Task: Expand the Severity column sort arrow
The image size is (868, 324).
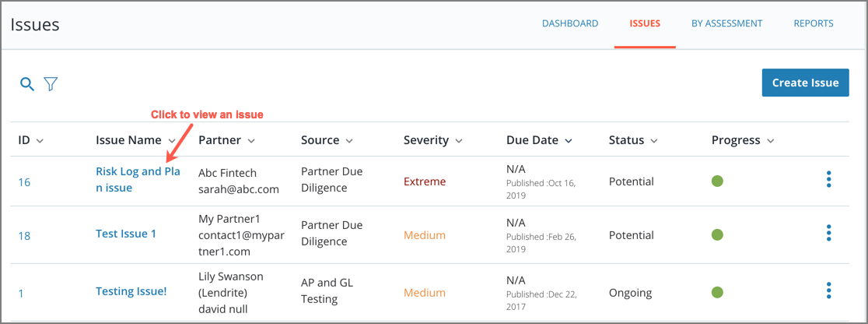Action: (x=459, y=141)
